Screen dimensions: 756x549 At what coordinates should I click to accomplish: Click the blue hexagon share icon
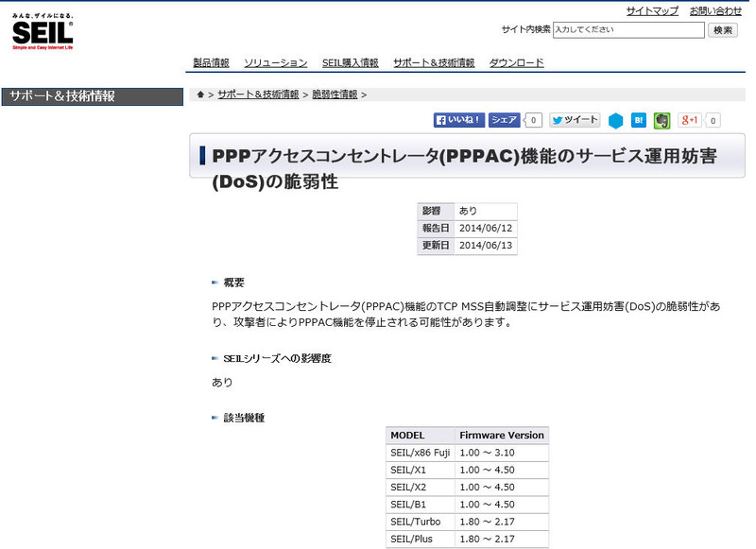615,121
